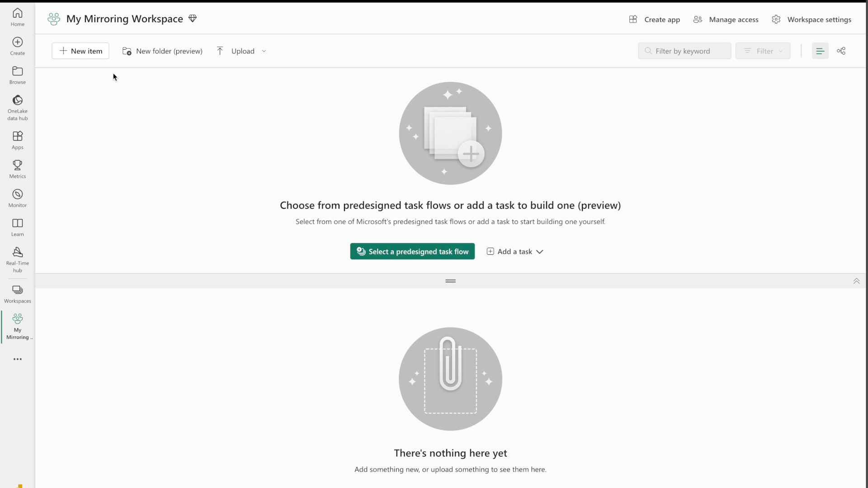Expand the Upload dropdown
This screenshot has width=868, height=488.
[264, 51]
